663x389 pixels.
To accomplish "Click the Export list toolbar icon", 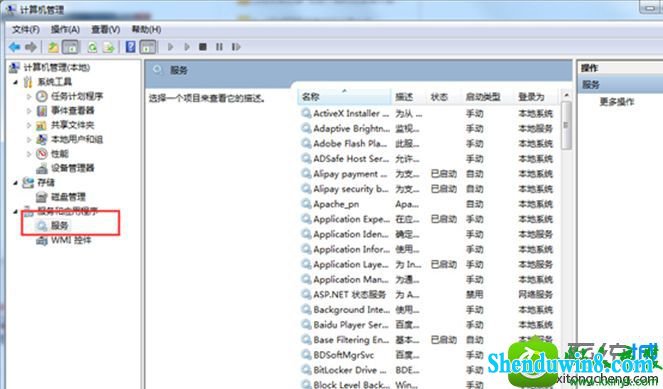I will (x=109, y=47).
